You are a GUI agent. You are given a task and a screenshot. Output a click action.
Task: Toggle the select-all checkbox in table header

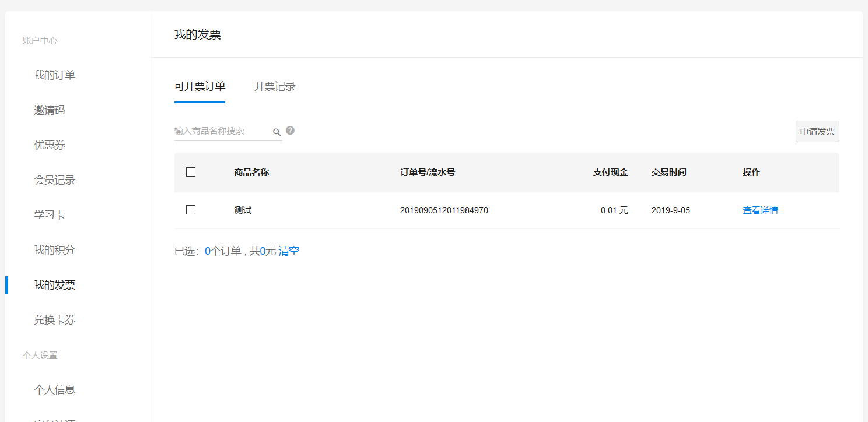tap(191, 172)
